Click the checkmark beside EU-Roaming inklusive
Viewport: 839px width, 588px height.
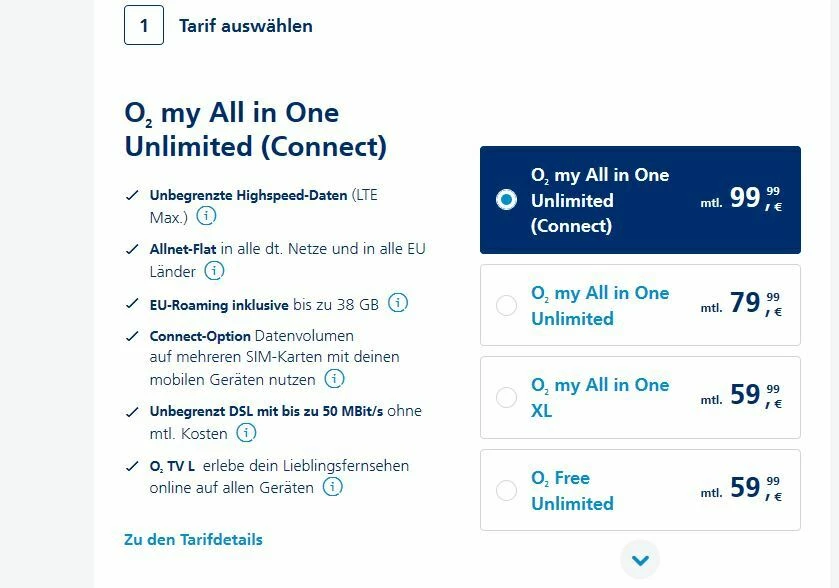coord(132,305)
